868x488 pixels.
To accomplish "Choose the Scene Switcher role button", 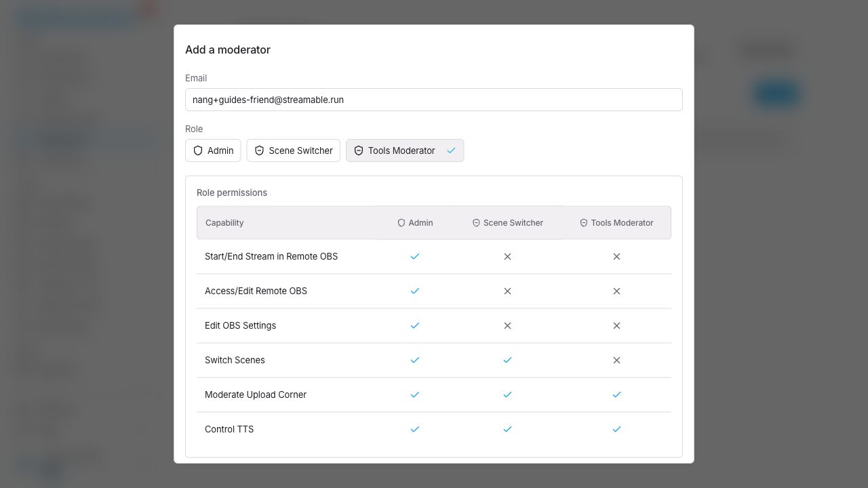I will pyautogui.click(x=294, y=150).
